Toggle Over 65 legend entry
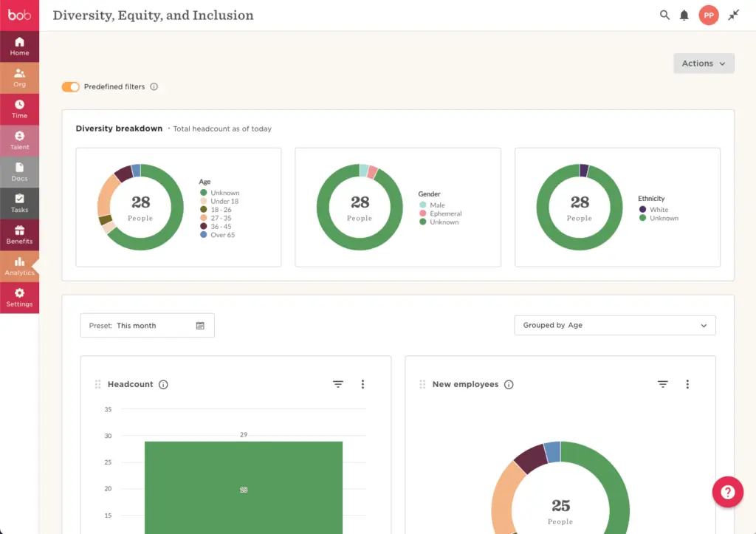This screenshot has height=534, width=756. coord(218,235)
